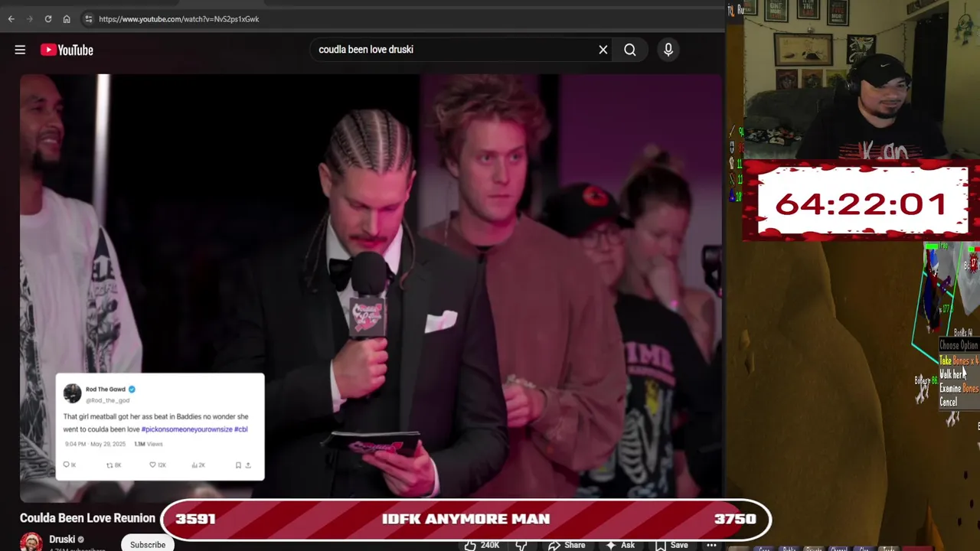This screenshot has width=980, height=551.
Task: Open the YouTube hamburger guide menu
Action: point(20,50)
